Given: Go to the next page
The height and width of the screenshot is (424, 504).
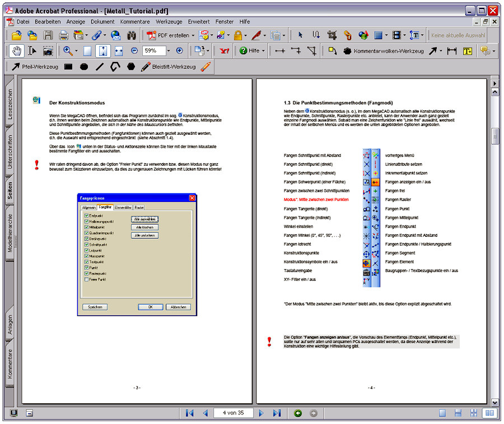Looking at the screenshot, I should point(262,413).
